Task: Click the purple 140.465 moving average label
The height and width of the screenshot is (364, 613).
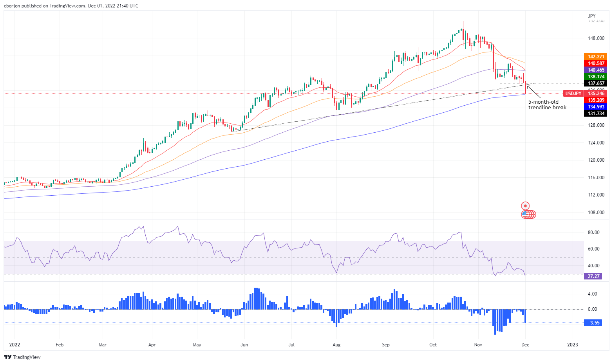Action: [595, 70]
